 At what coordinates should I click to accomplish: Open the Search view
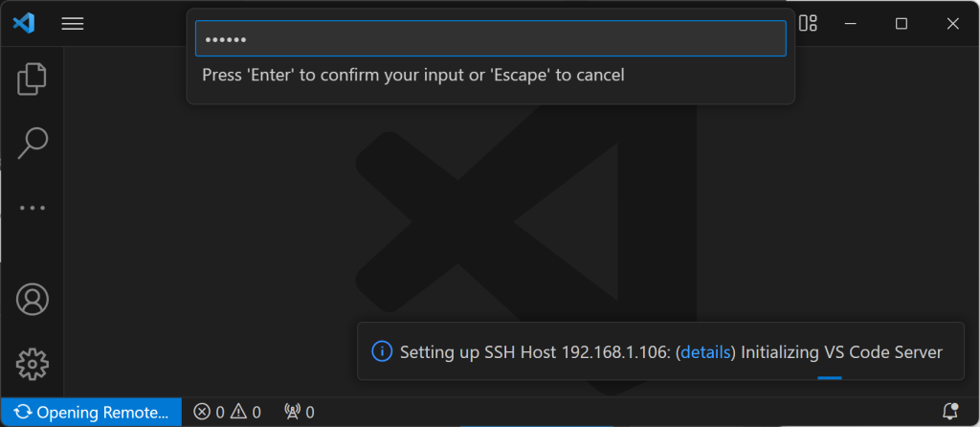(x=33, y=143)
